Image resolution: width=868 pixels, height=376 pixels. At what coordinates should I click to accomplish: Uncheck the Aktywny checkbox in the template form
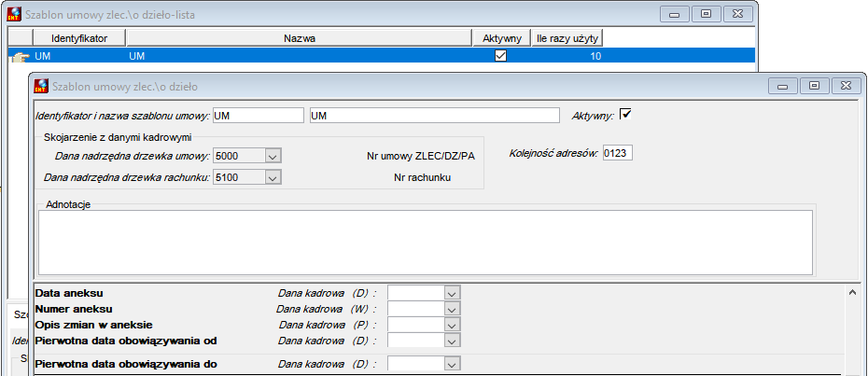point(625,114)
